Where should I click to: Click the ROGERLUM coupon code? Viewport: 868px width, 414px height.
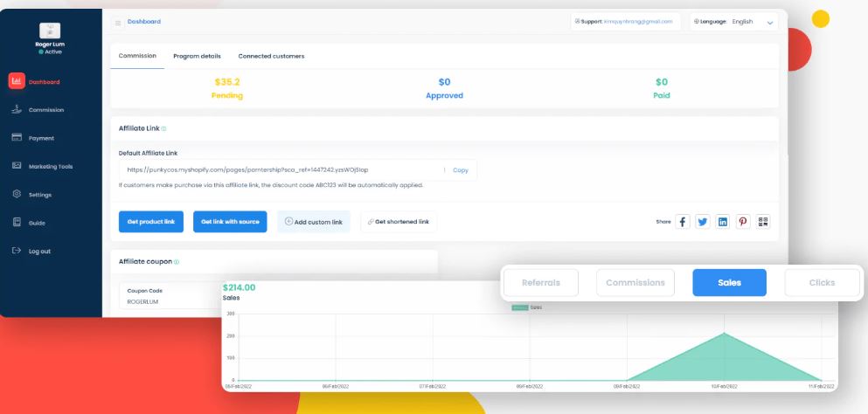[142, 301]
